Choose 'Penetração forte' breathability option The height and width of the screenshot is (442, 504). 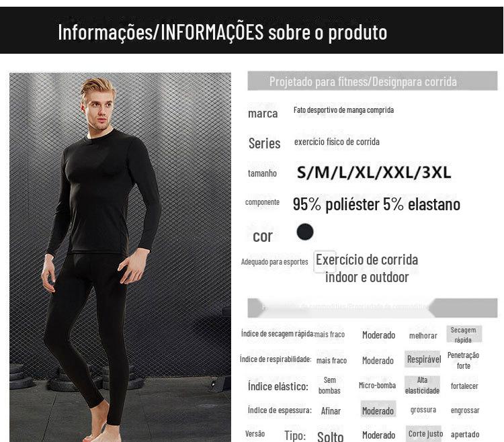click(463, 360)
